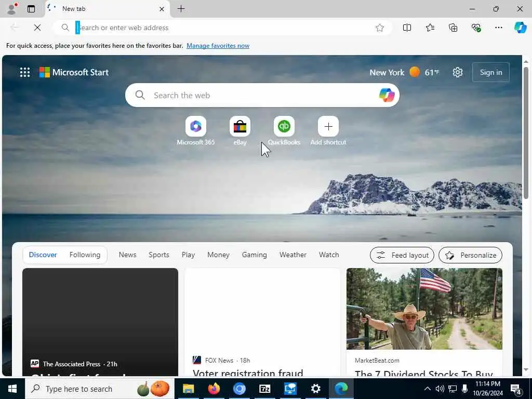Image resolution: width=532 pixels, height=399 pixels.
Task: Click Microsoft Edge taskbar icon
Action: click(341, 389)
